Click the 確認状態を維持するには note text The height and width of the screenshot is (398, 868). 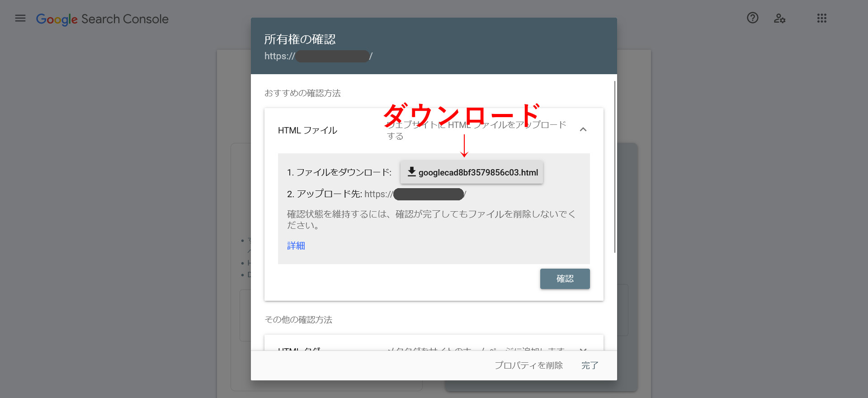[x=431, y=219]
